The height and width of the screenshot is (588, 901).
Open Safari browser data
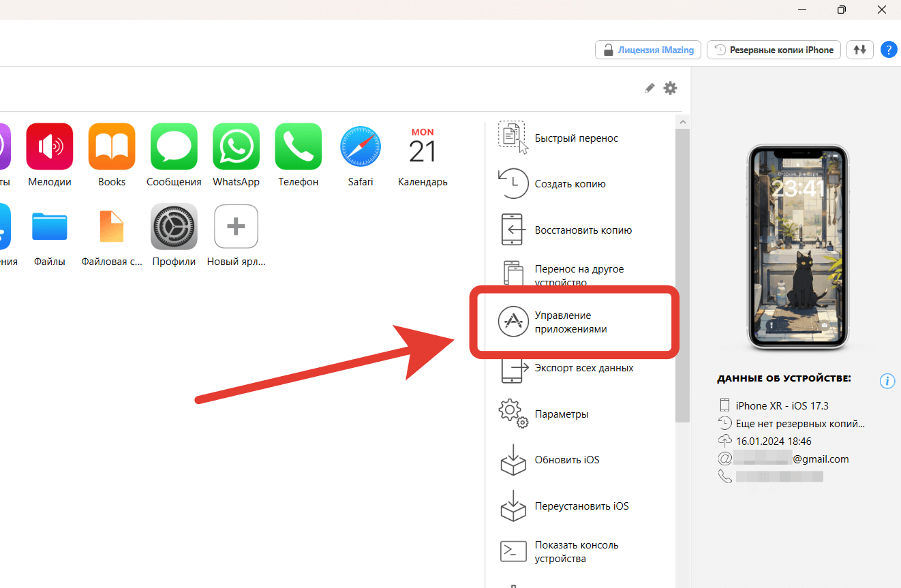pos(360,146)
